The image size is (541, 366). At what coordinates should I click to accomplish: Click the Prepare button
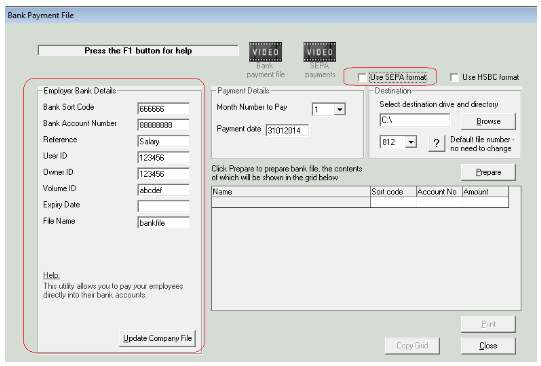pyautogui.click(x=488, y=172)
